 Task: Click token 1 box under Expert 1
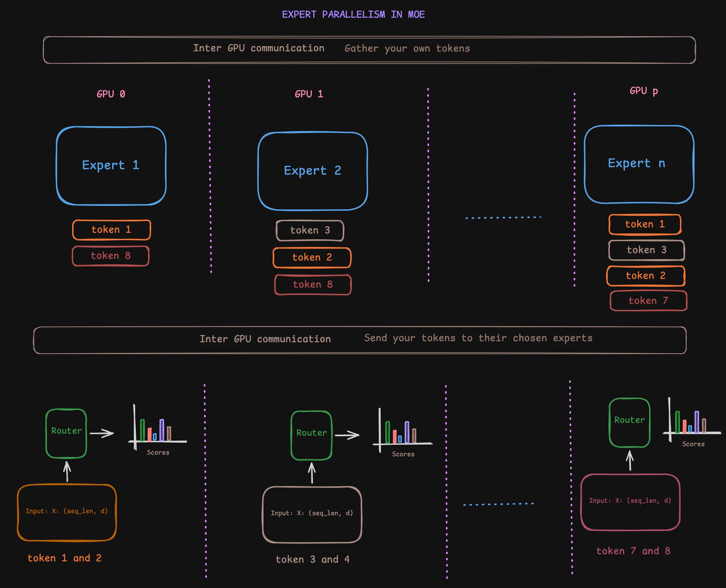[x=111, y=230]
